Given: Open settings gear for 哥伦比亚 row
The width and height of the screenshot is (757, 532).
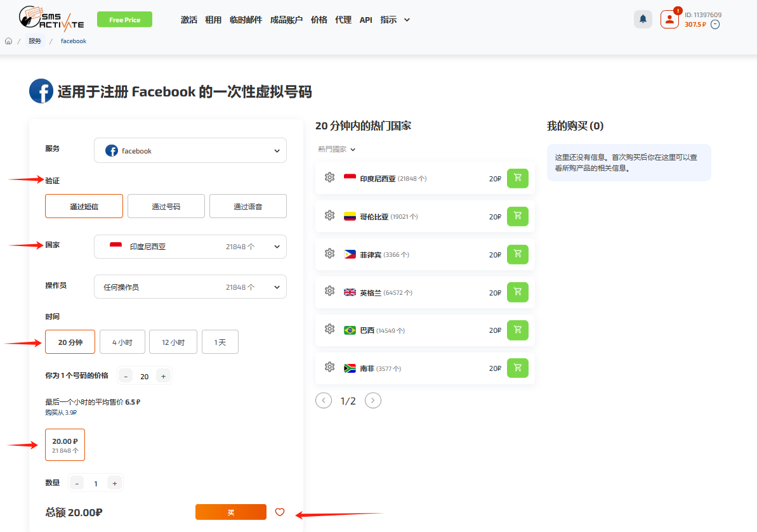Looking at the screenshot, I should tap(329, 216).
